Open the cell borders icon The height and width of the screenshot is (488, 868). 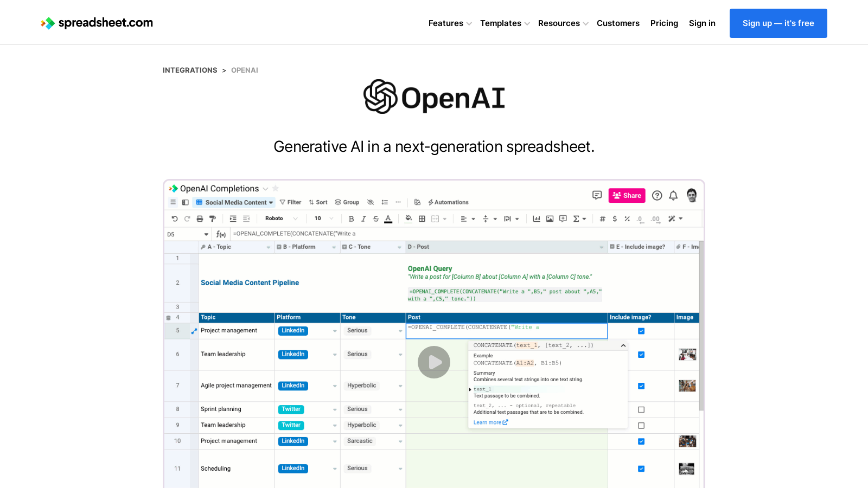click(422, 219)
